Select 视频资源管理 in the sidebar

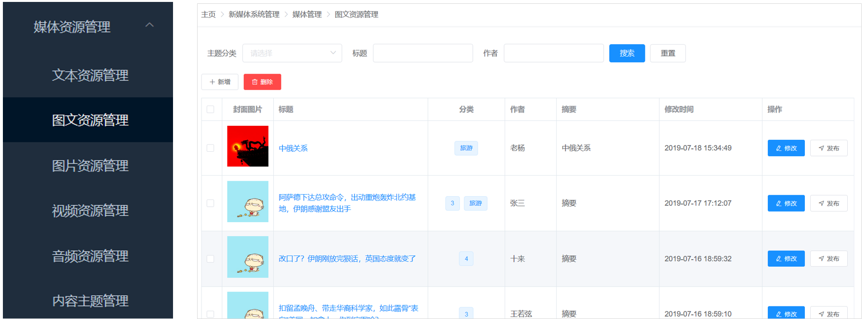click(90, 211)
